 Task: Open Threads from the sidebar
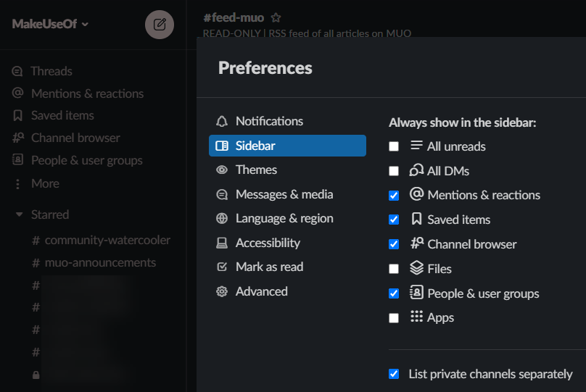point(51,71)
